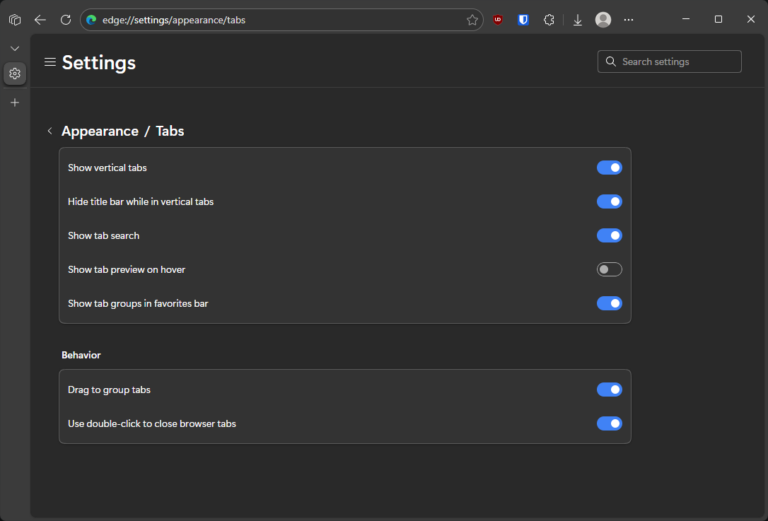768x521 pixels.
Task: Click the Behavior section heading
Action: pyautogui.click(x=81, y=355)
